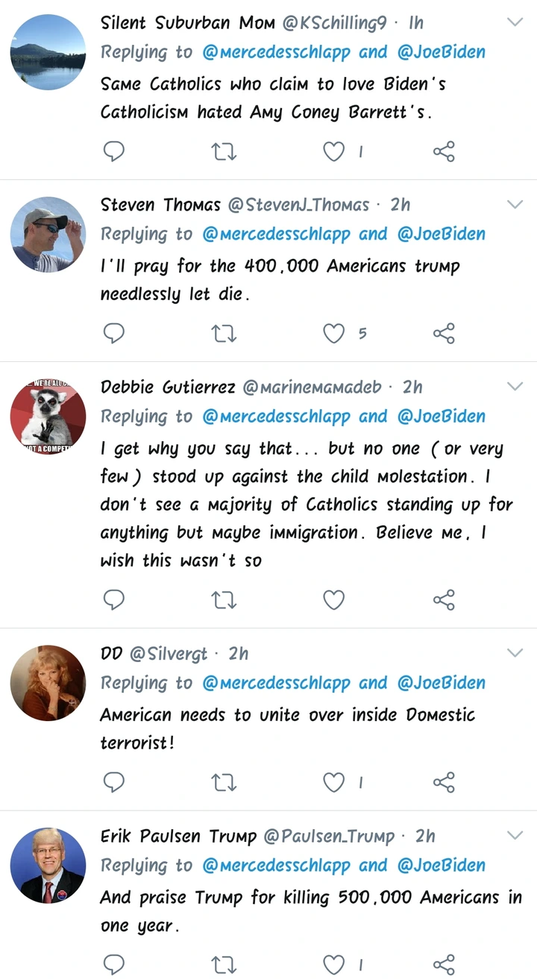
Task: Share Steven Thomas's tweet
Action: click(444, 333)
